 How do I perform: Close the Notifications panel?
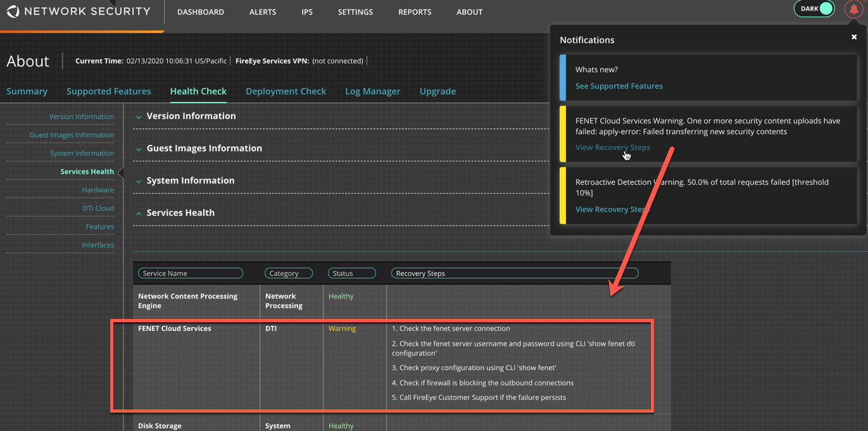(854, 37)
